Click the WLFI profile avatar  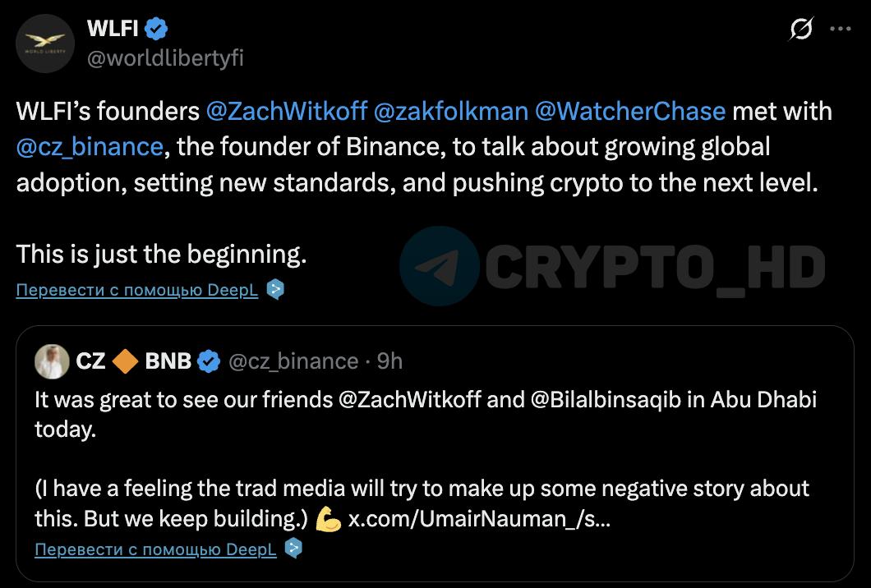pos(44,44)
